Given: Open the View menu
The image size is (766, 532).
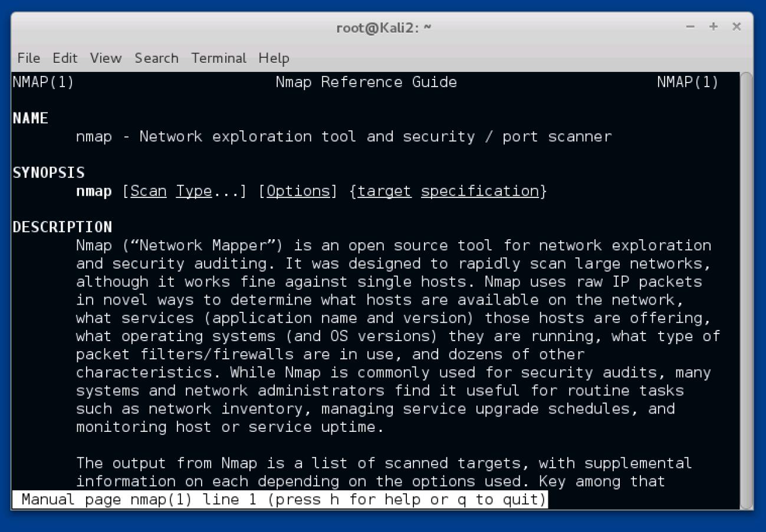Looking at the screenshot, I should pos(106,58).
